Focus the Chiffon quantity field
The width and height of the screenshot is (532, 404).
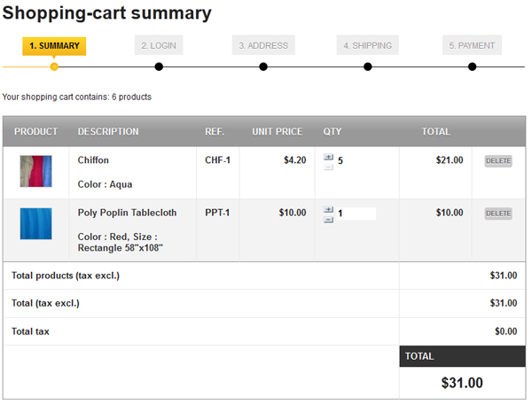355,161
